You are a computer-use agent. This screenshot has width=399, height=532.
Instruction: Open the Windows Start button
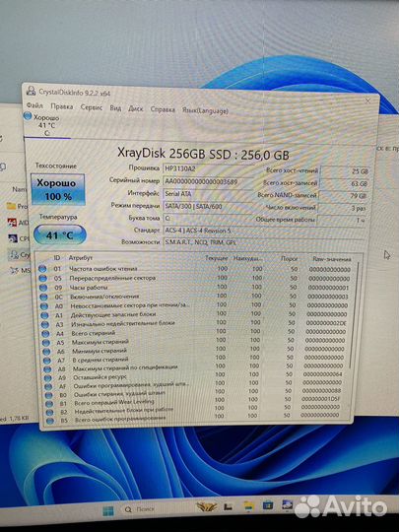[x=108, y=510]
